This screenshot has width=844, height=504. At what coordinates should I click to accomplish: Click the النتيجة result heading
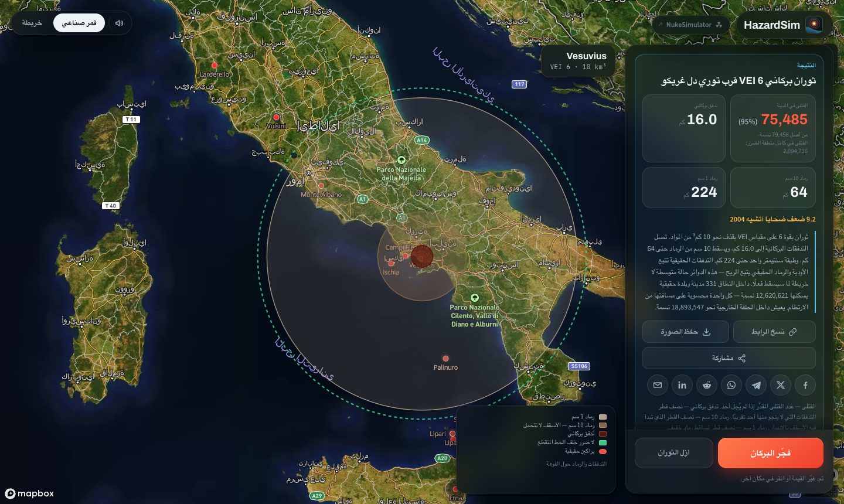click(x=806, y=66)
